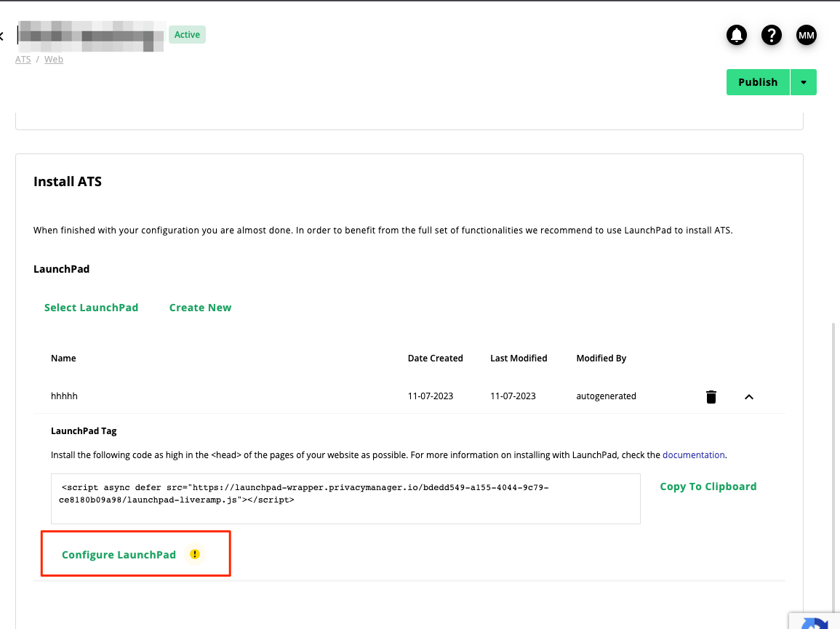Click the LaunchPad Tag heading
The height and width of the screenshot is (629, 840).
click(x=84, y=430)
